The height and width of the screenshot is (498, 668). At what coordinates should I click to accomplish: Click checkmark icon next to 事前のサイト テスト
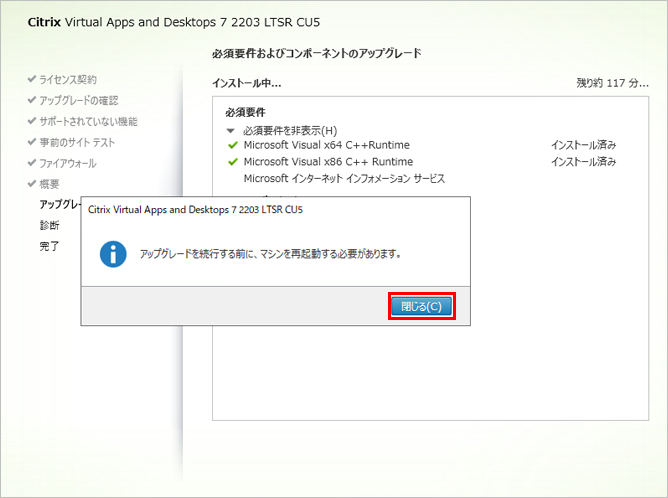click(x=32, y=141)
